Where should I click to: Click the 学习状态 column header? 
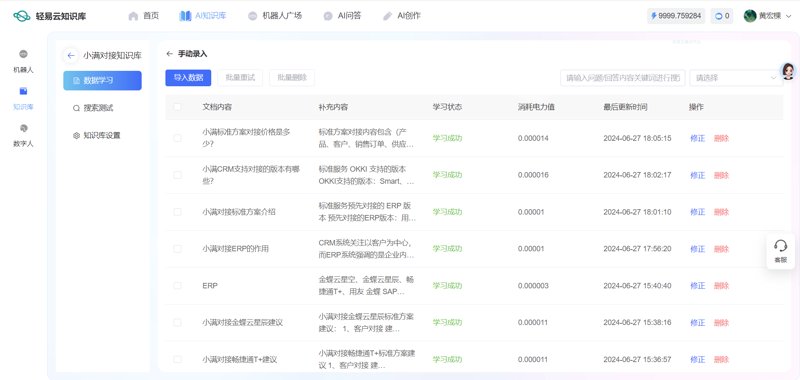coord(447,107)
